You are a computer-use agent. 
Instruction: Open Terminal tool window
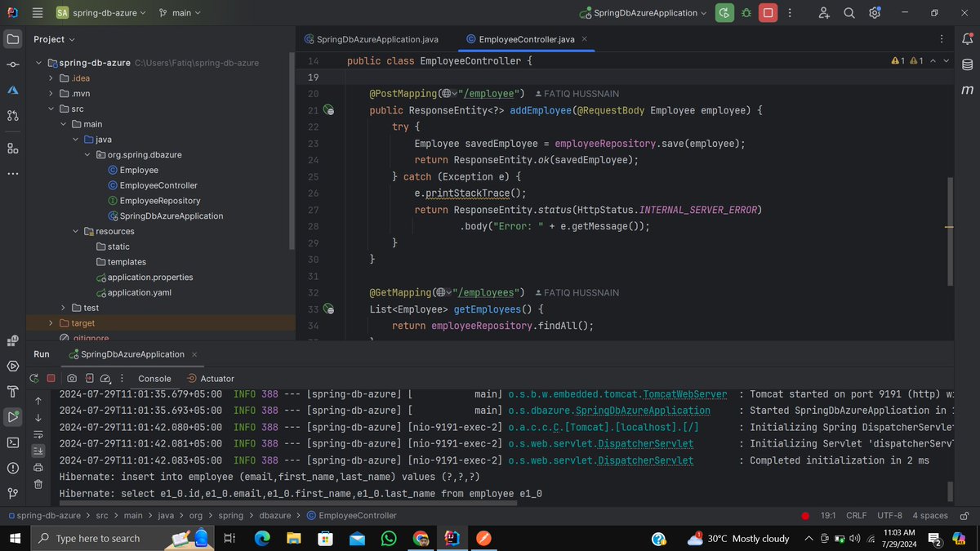tap(13, 442)
